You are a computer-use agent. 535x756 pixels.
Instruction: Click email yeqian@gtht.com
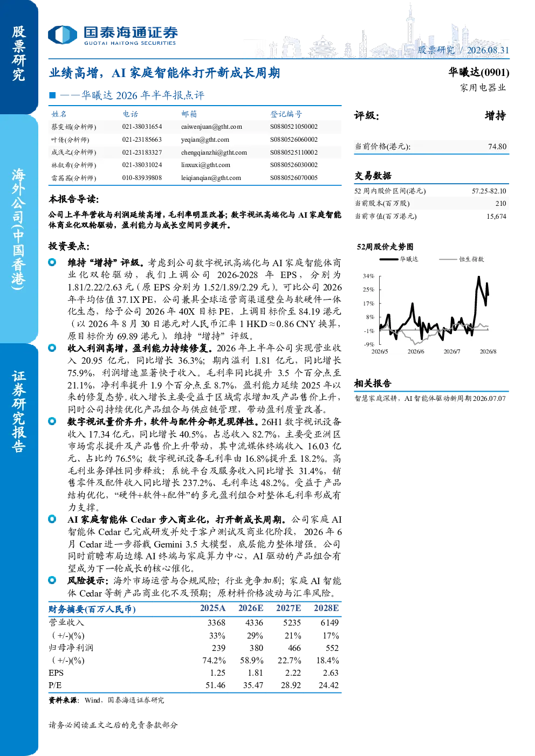[x=205, y=140]
